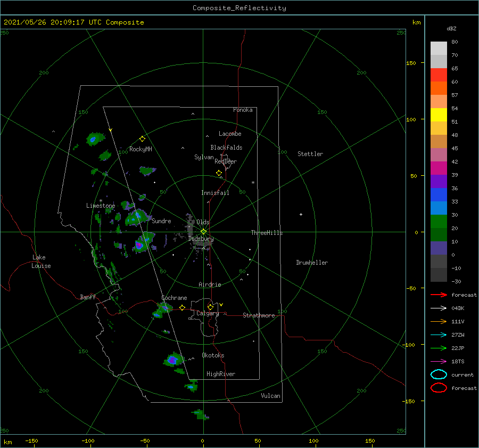
Task: Click the Limestone label
Action: [x=101, y=206]
